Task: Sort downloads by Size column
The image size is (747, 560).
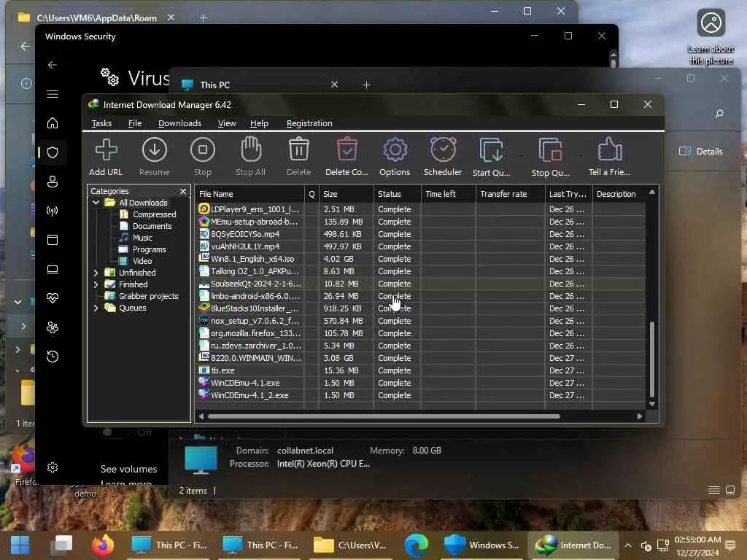Action: pos(347,194)
